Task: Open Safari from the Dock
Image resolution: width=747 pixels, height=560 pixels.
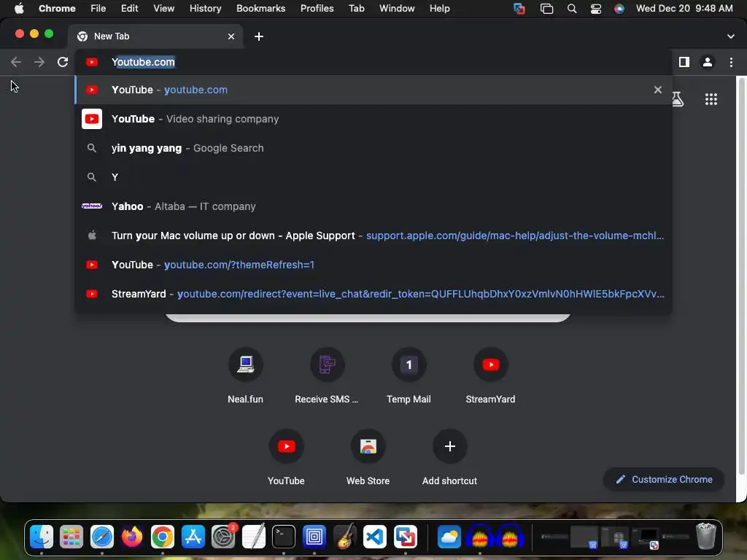Action: pyautogui.click(x=102, y=537)
